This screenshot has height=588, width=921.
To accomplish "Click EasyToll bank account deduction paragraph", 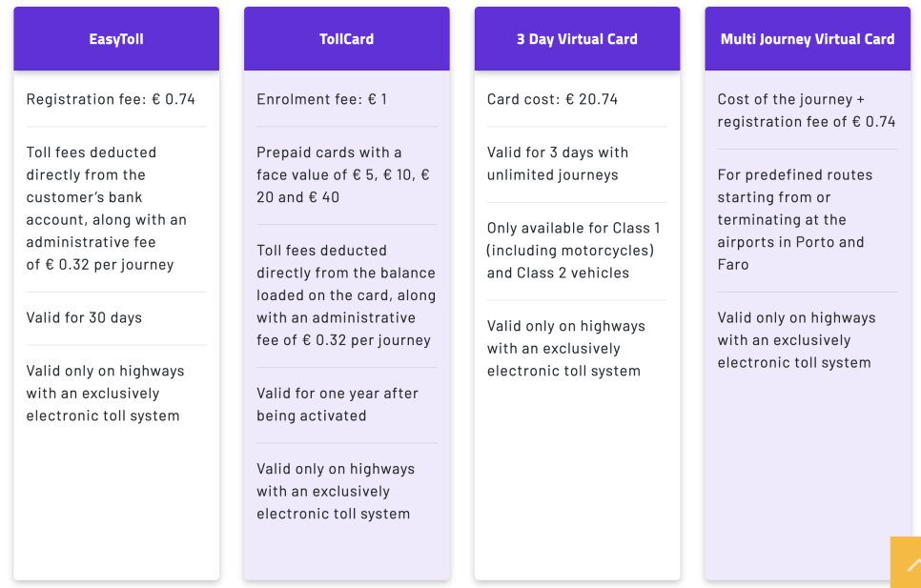I will [x=107, y=209].
